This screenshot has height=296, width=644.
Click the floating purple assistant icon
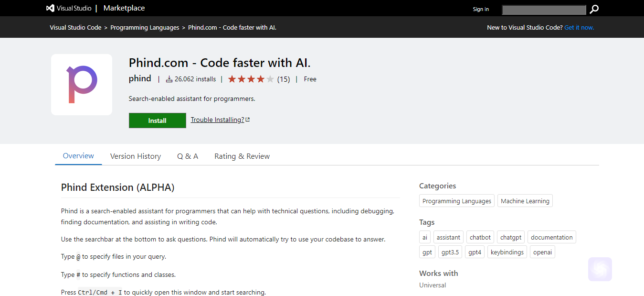point(600,269)
